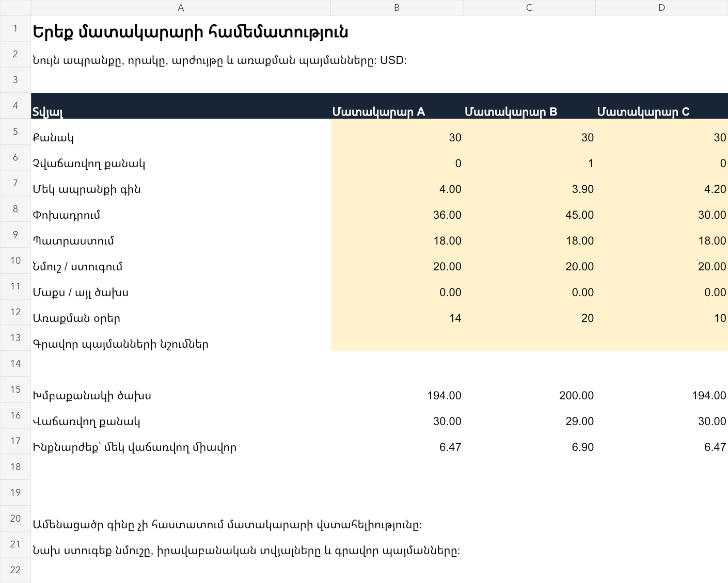
Task: Click the Մատակարար C header cell
Action: pyautogui.click(x=662, y=106)
